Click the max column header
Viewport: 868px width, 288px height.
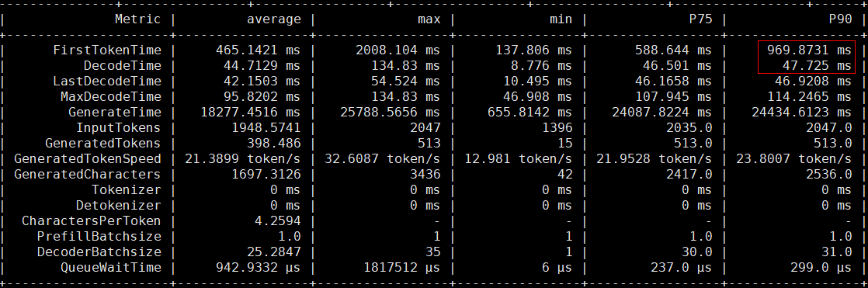pyautogui.click(x=429, y=19)
